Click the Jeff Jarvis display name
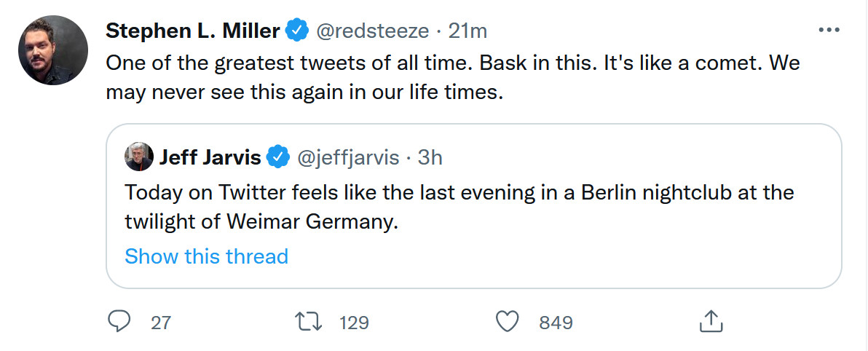868x351 pixels. pos(210,156)
